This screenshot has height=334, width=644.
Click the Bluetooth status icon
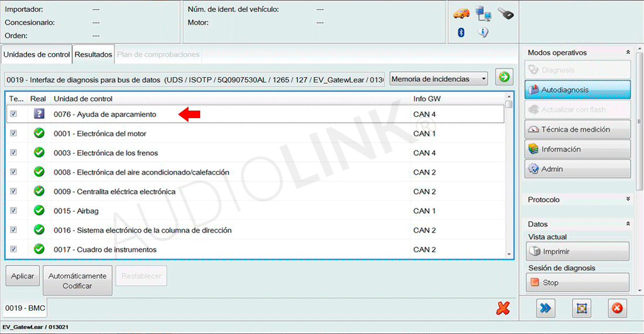[x=461, y=33]
